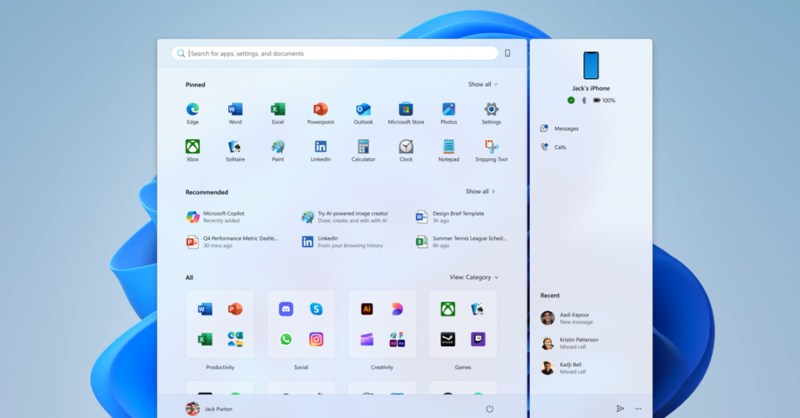Open the Jack Purton user account
800x418 pixels.
[x=209, y=409]
